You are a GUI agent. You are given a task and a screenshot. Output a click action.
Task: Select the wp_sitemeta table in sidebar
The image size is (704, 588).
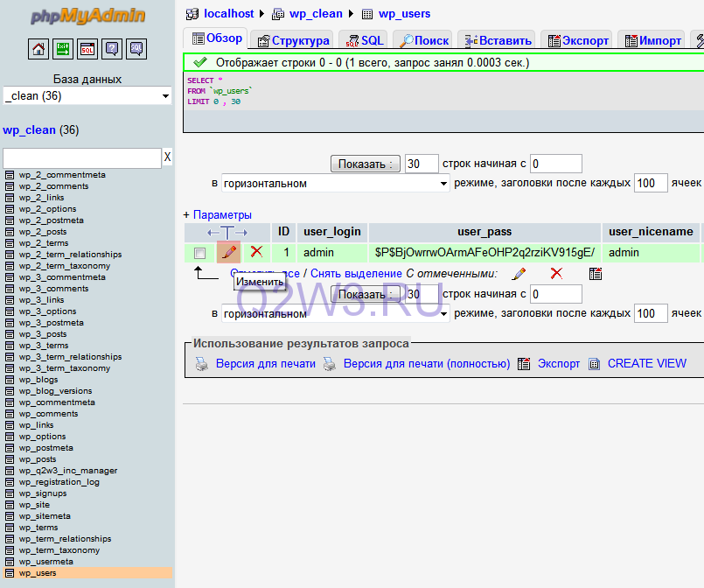pos(45,516)
